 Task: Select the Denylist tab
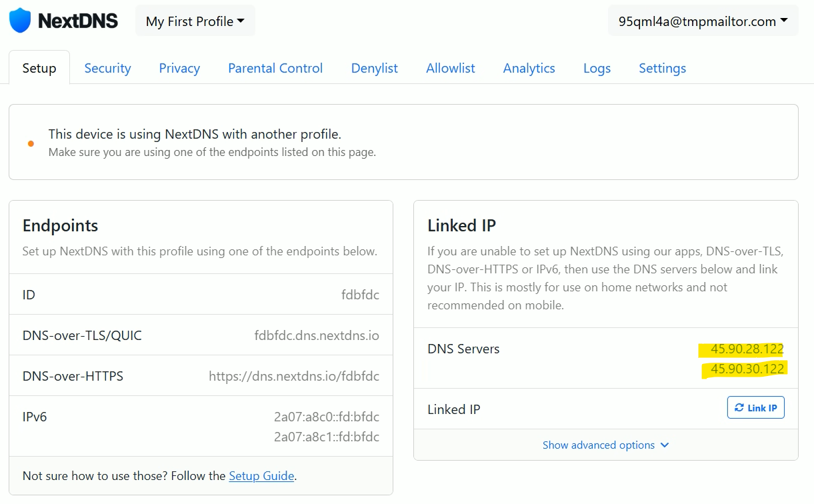374,68
